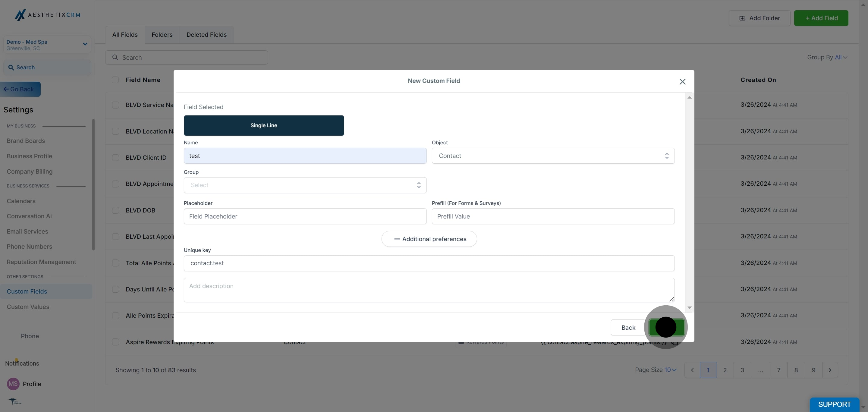Go to next page with the arrow
The height and width of the screenshot is (412, 868).
[830, 370]
